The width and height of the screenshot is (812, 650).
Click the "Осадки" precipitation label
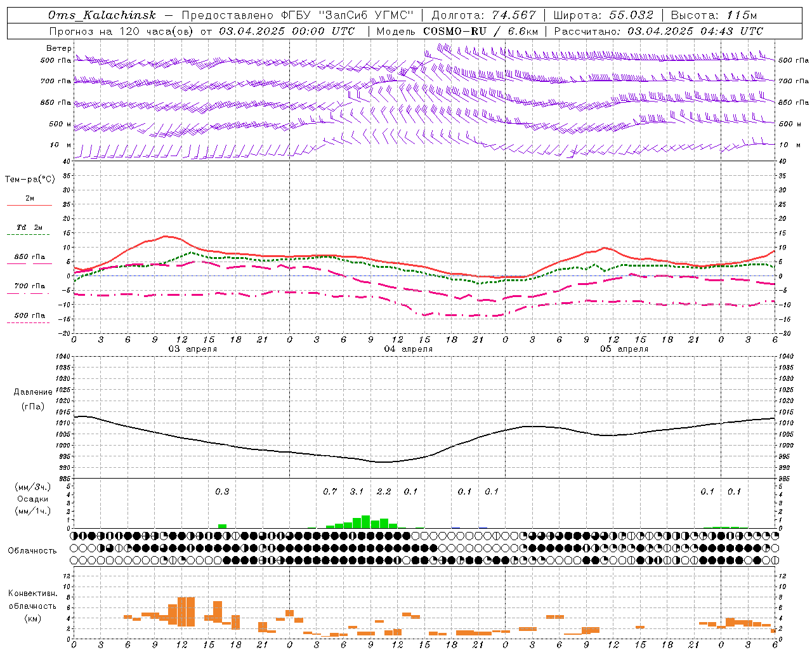pyautogui.click(x=33, y=499)
